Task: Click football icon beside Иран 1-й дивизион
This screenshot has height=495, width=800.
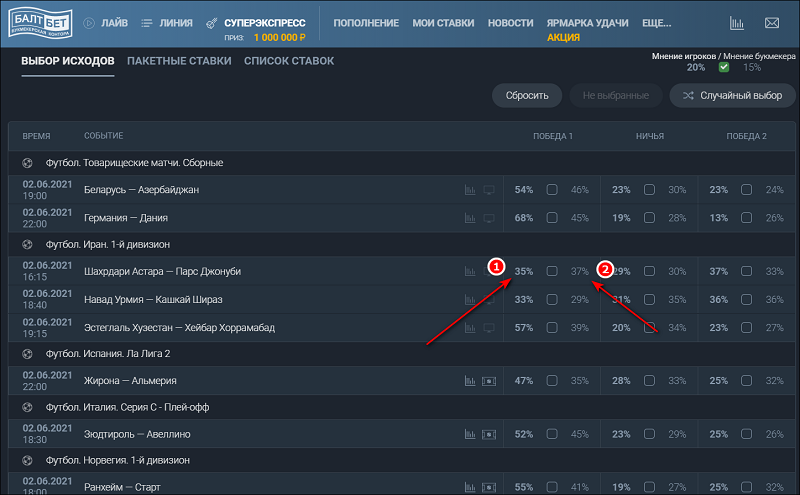Action: click(27, 244)
